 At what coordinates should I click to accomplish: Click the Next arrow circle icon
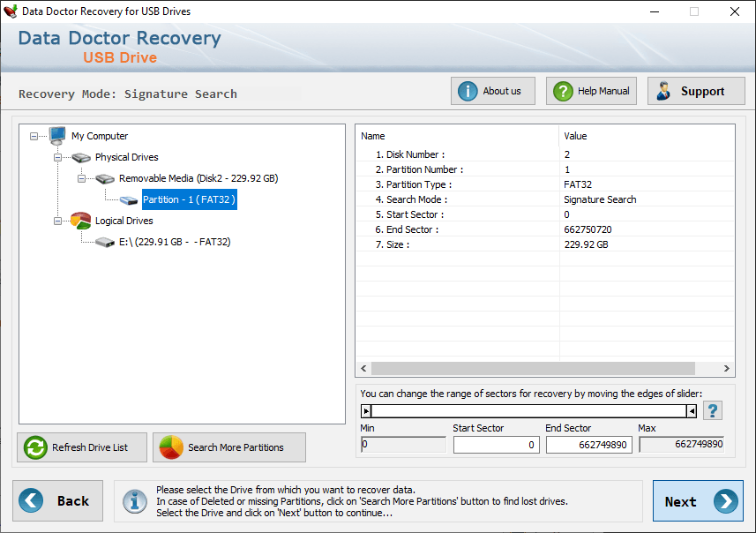[x=726, y=501]
